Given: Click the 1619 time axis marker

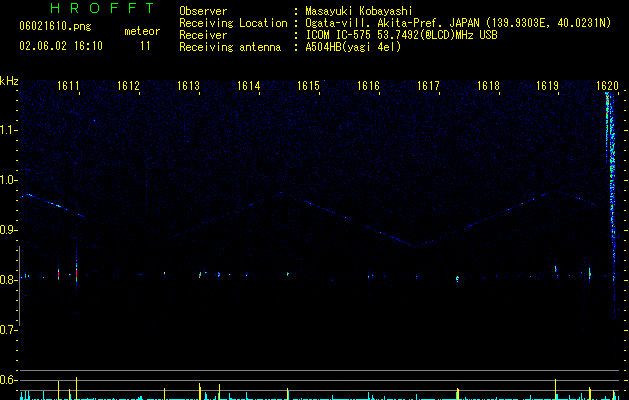Looking at the screenshot, I should (x=548, y=86).
